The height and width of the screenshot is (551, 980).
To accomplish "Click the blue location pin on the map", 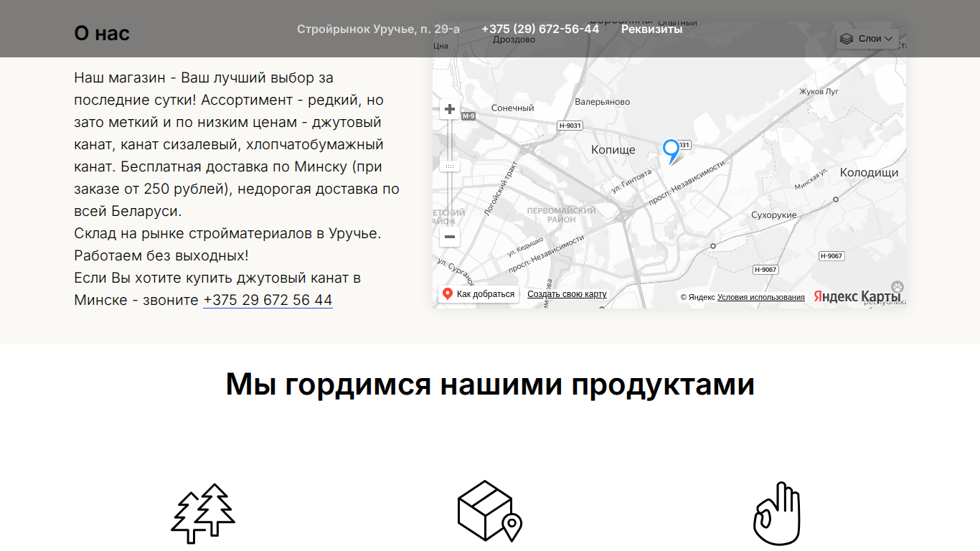I will pyautogui.click(x=671, y=151).
